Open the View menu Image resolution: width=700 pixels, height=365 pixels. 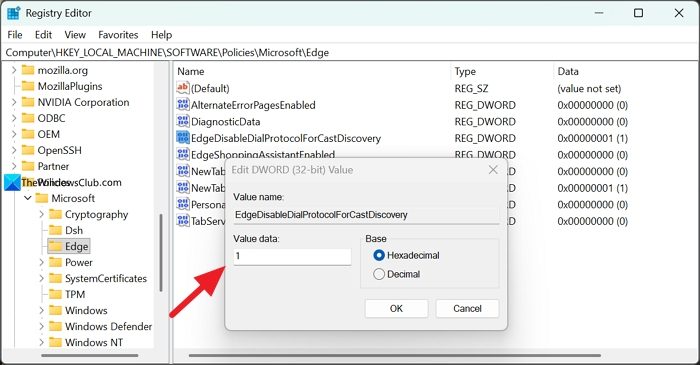click(x=75, y=35)
